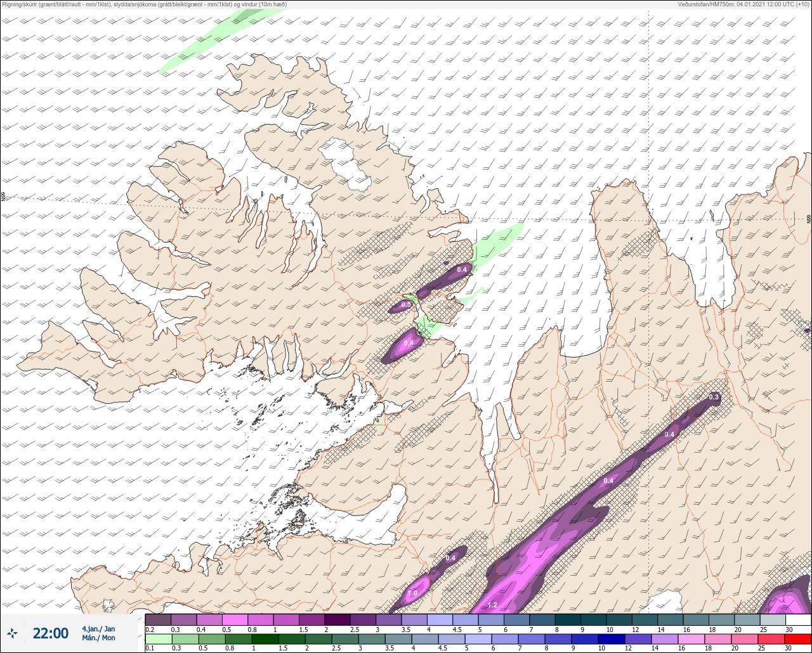Click the 22:00 forecast time display
The width and height of the screenshot is (812, 653).
pos(51,633)
